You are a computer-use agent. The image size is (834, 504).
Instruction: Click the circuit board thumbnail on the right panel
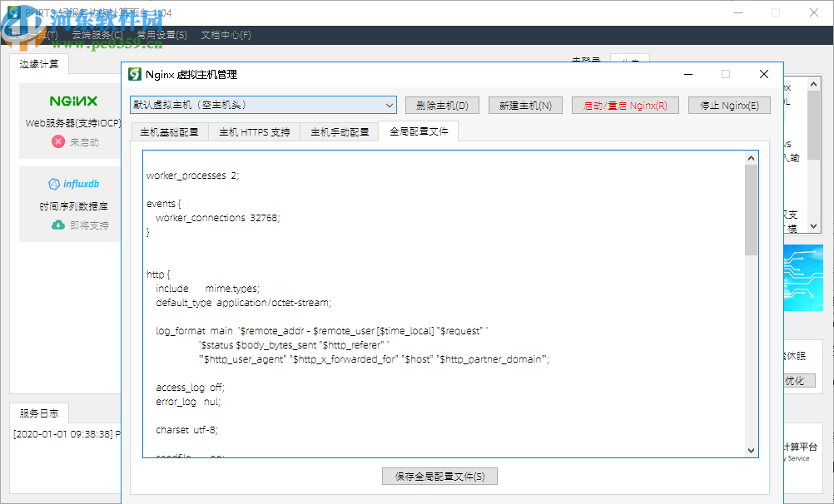click(802, 278)
